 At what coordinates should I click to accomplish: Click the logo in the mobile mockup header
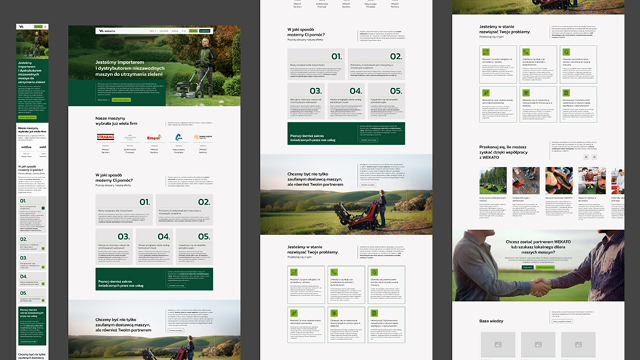click(21, 27)
